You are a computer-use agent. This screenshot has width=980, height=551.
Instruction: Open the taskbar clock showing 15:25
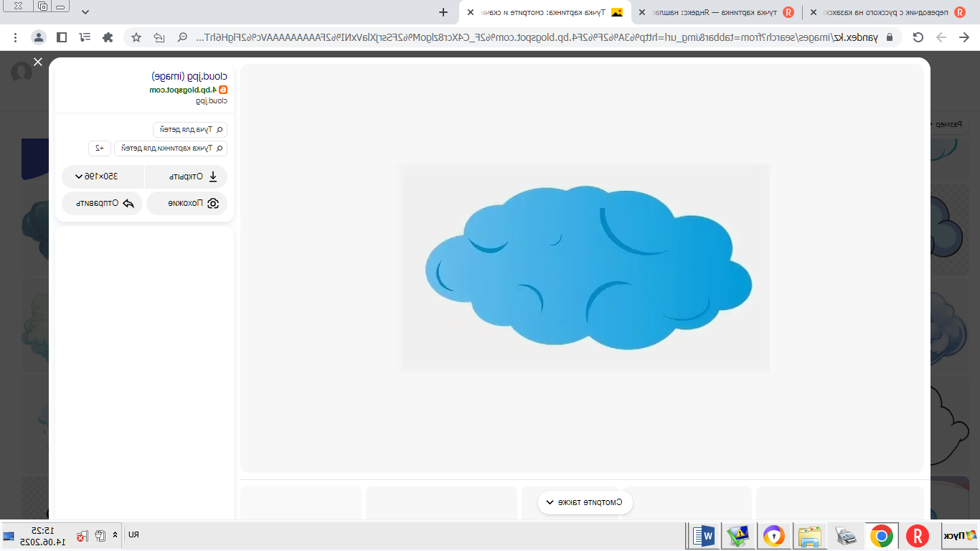click(x=44, y=536)
